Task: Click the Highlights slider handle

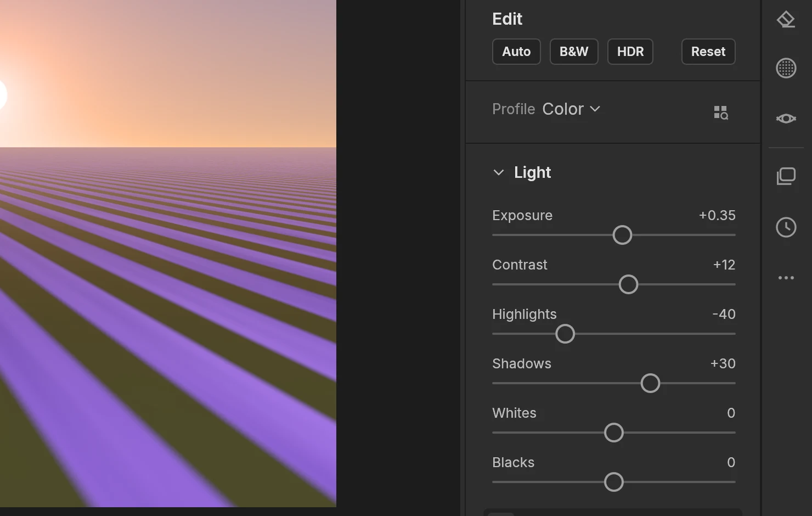Action: coord(565,334)
